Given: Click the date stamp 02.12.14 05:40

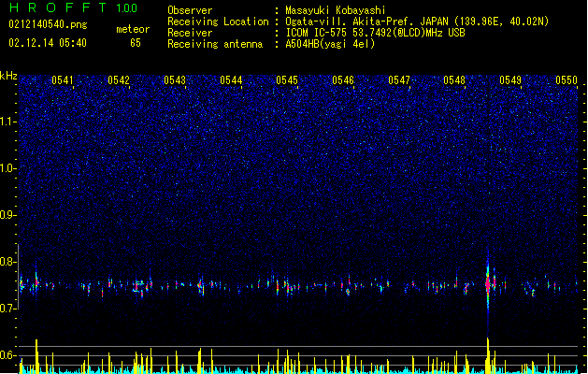Looking at the screenshot, I should point(48,43).
